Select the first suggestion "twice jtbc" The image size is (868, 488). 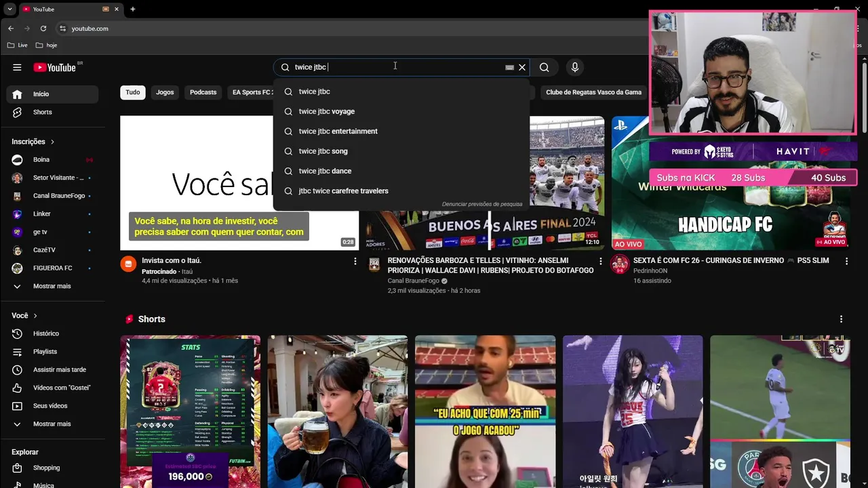(401, 91)
